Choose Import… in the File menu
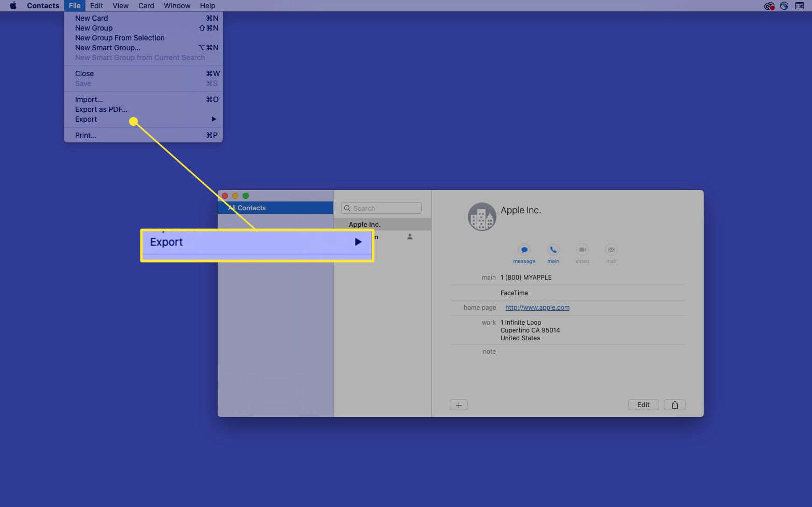The width and height of the screenshot is (812, 507). click(144, 99)
